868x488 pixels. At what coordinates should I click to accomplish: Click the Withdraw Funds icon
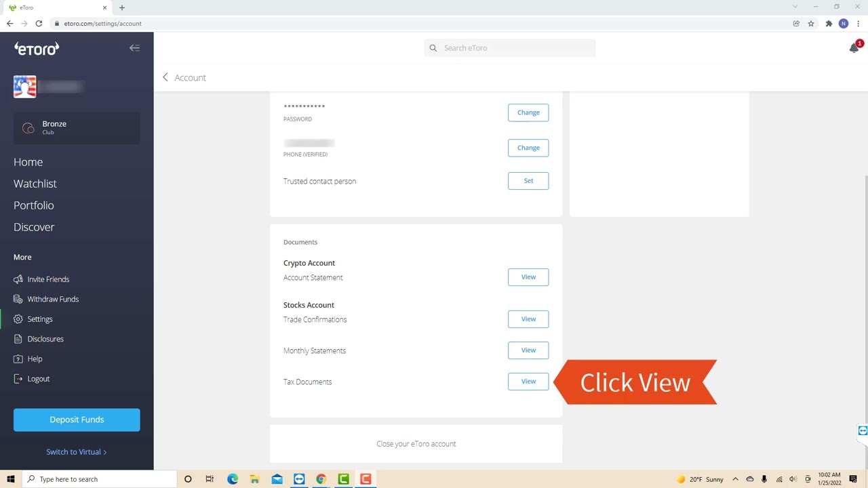pos(18,299)
